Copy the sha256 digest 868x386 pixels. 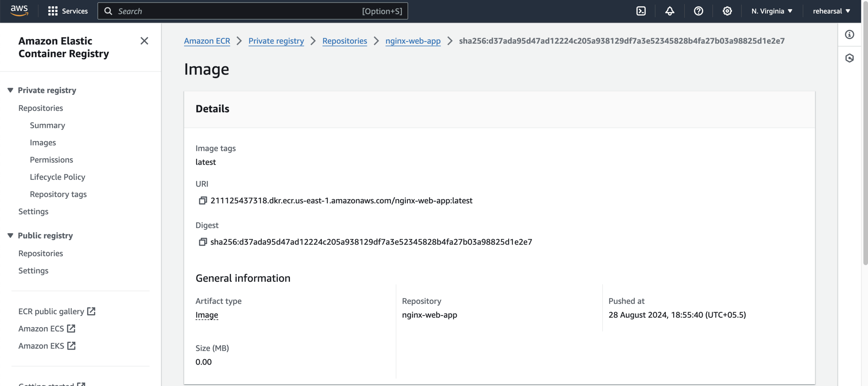click(203, 242)
